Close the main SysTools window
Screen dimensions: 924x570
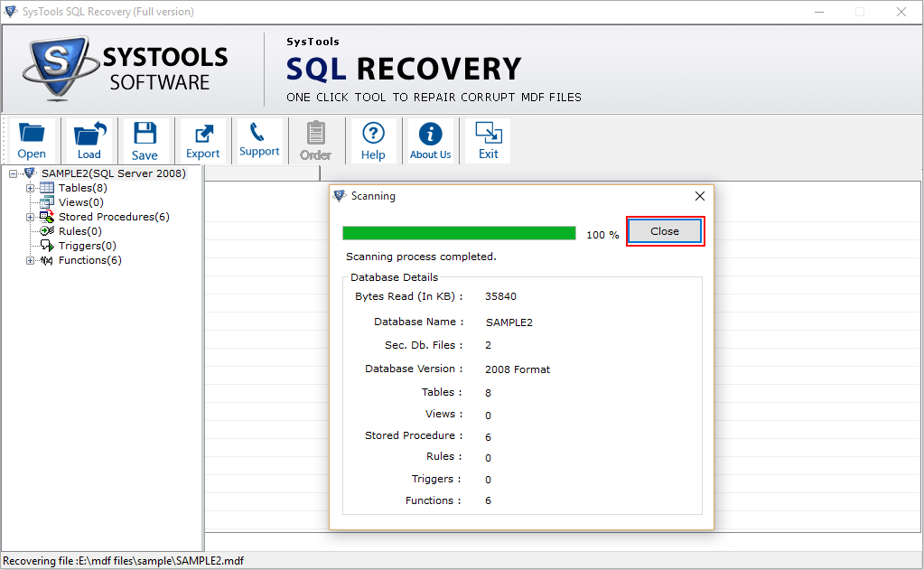[901, 12]
